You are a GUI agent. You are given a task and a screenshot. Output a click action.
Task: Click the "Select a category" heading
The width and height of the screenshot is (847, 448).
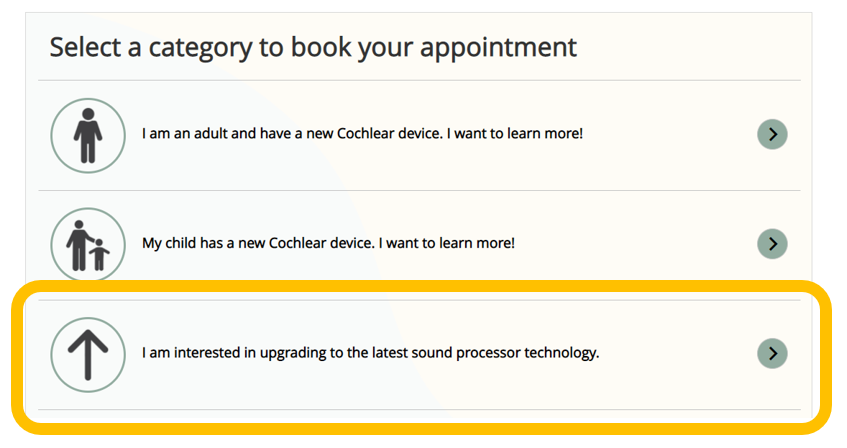313,48
